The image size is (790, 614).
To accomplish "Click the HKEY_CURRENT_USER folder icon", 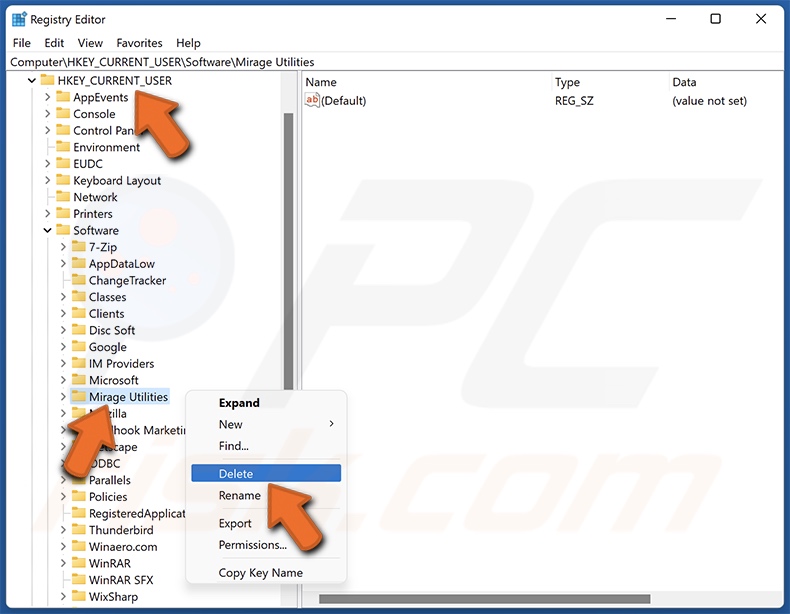I will pos(47,80).
